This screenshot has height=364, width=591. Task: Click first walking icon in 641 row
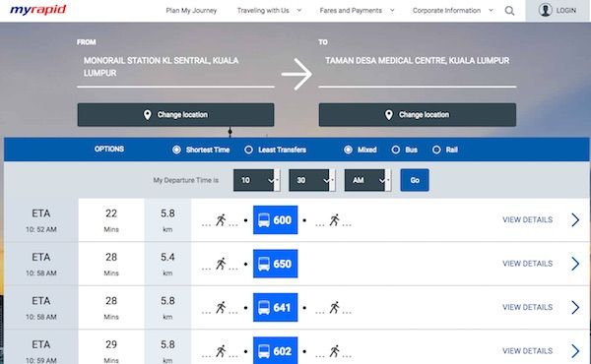point(221,307)
